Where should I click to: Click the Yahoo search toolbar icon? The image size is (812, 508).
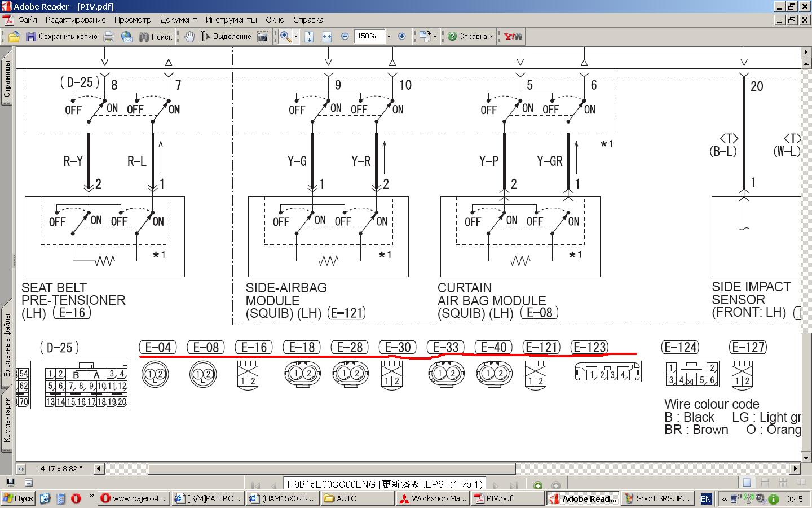coord(513,37)
